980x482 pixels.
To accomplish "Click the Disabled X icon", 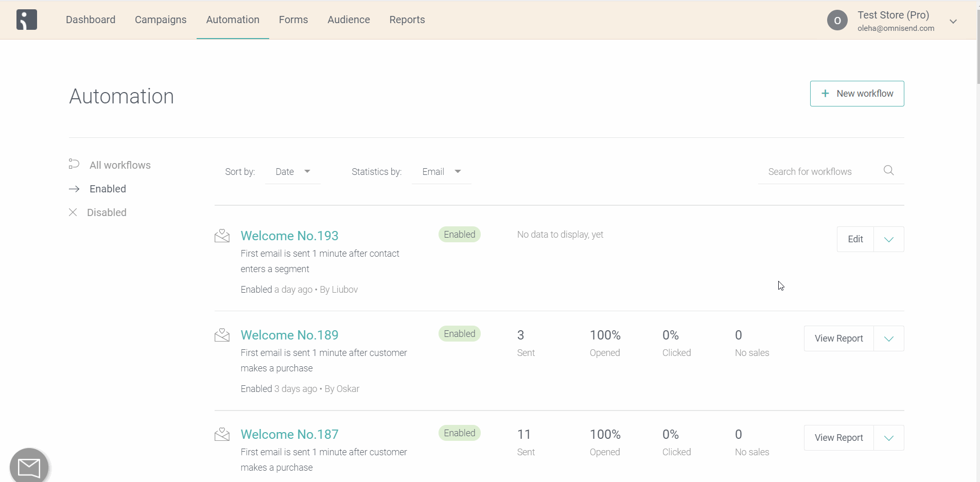I will click(x=73, y=212).
